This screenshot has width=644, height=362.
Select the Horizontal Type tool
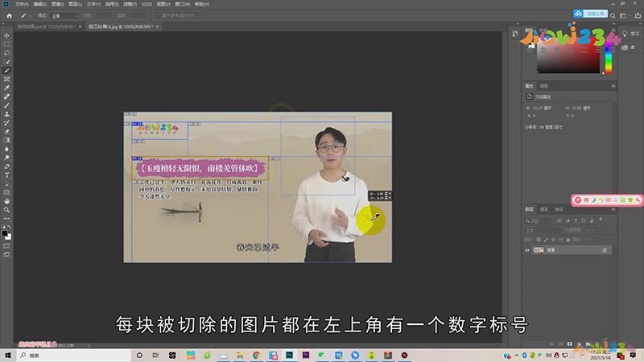(6, 175)
